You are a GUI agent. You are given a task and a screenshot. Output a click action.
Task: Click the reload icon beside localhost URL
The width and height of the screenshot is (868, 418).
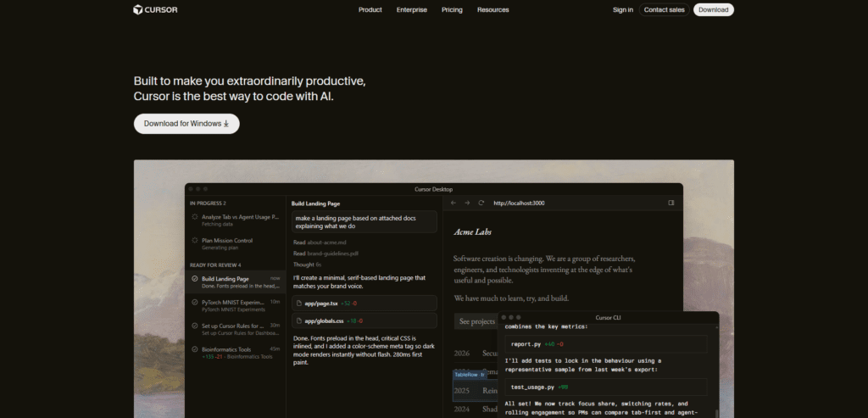(x=481, y=203)
